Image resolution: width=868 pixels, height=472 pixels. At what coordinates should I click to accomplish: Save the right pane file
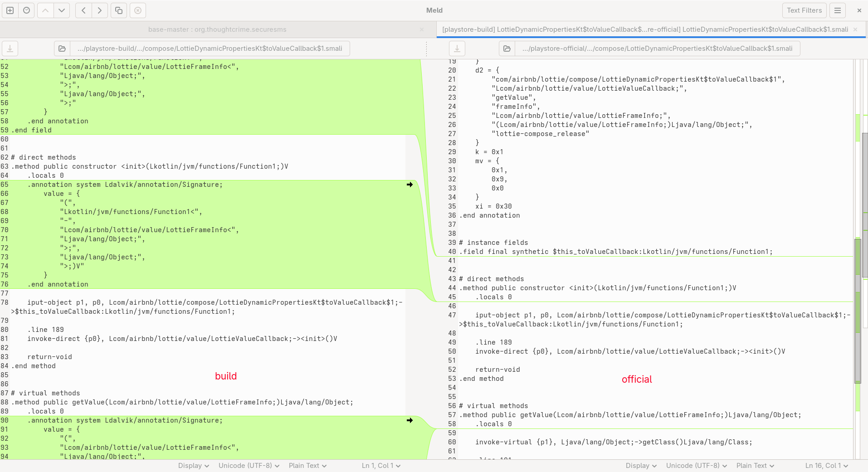tap(457, 49)
